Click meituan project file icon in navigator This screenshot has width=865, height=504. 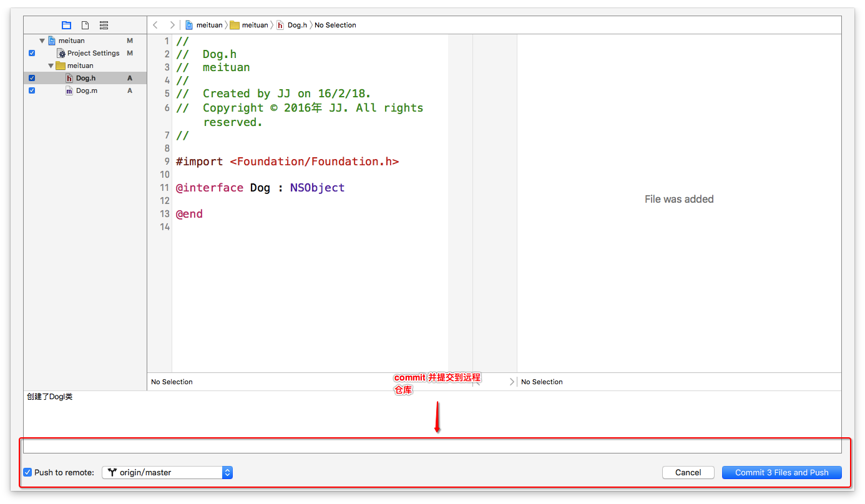[52, 41]
